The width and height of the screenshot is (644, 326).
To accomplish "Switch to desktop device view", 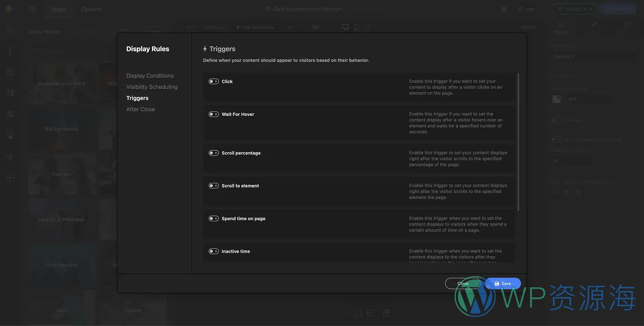I will [345, 27].
